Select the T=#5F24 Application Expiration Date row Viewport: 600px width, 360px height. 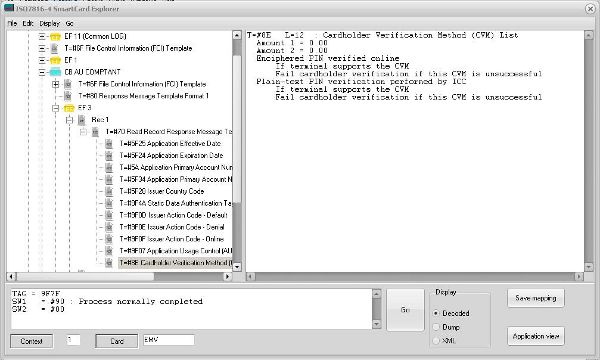click(171, 156)
